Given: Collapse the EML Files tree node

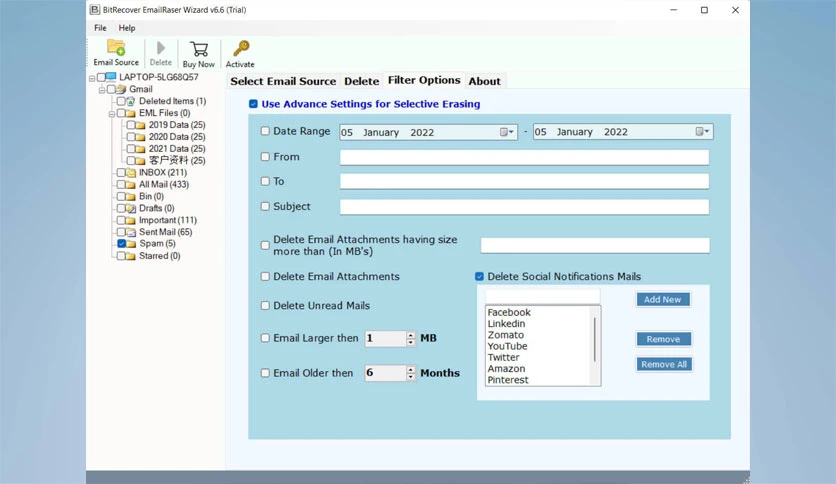Looking at the screenshot, I should (x=112, y=114).
